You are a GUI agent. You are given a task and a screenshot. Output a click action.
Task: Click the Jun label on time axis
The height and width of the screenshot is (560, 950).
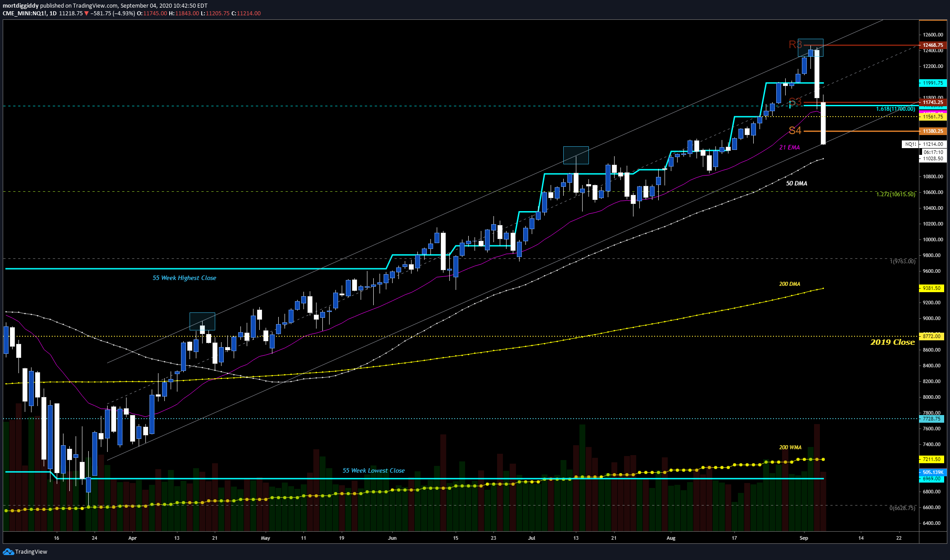(x=393, y=538)
